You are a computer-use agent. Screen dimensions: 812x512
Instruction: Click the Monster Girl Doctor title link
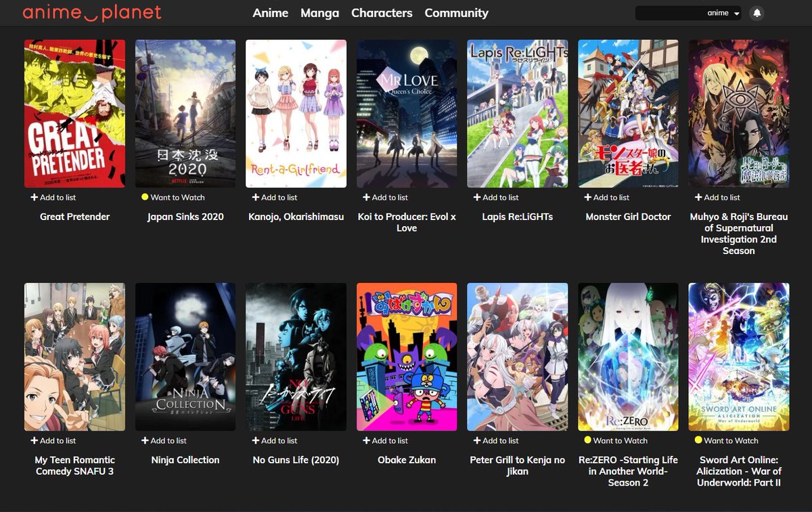point(628,217)
